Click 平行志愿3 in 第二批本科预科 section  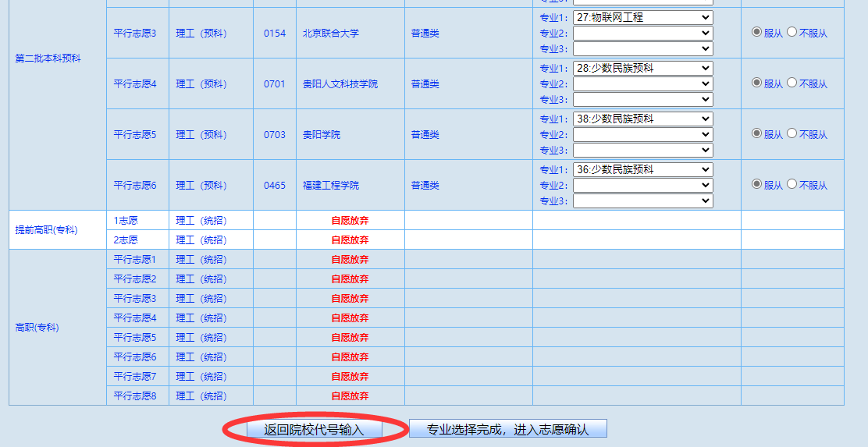coord(135,34)
